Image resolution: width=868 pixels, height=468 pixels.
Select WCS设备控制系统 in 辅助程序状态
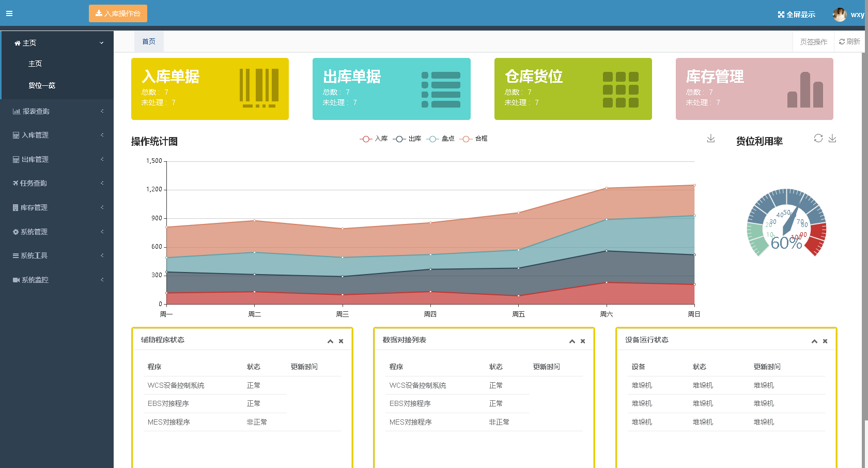[x=176, y=385]
